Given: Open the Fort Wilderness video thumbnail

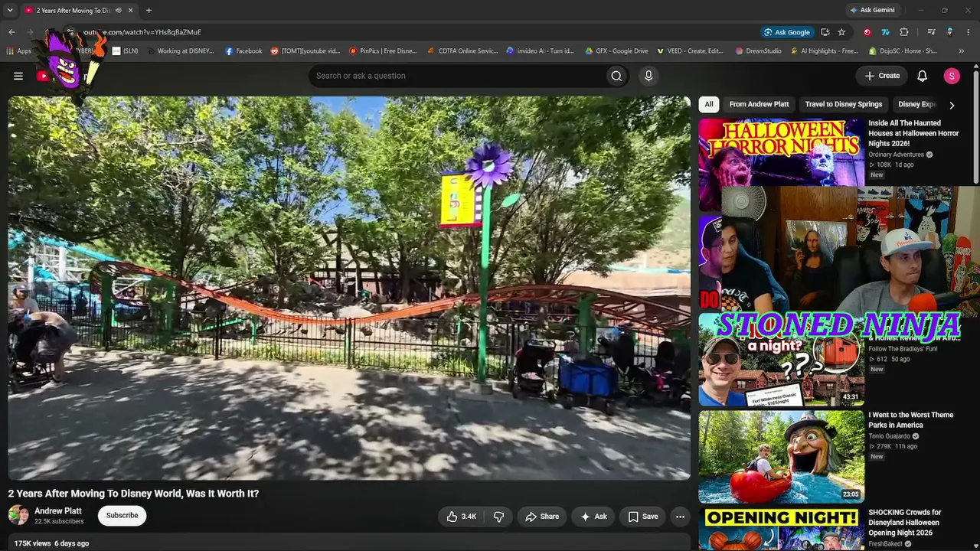Looking at the screenshot, I should point(781,360).
